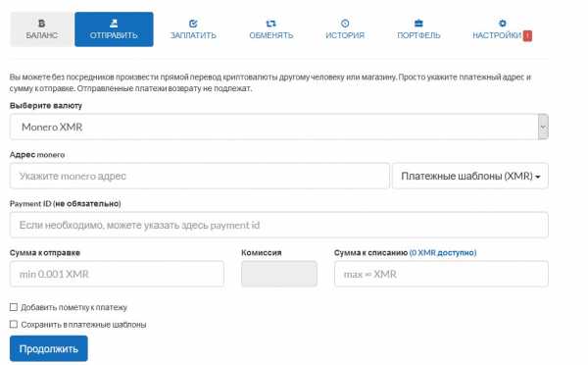Image resolution: width=588 pixels, height=365 pixels.
Task: Click the Отправить send icon
Action: pos(114,24)
